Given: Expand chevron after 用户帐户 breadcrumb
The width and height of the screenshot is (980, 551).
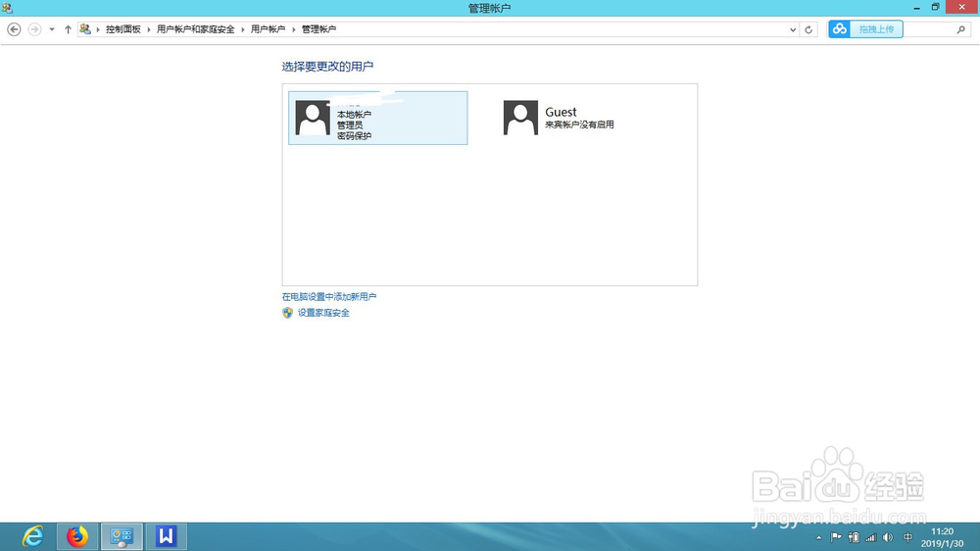Looking at the screenshot, I should [x=293, y=29].
